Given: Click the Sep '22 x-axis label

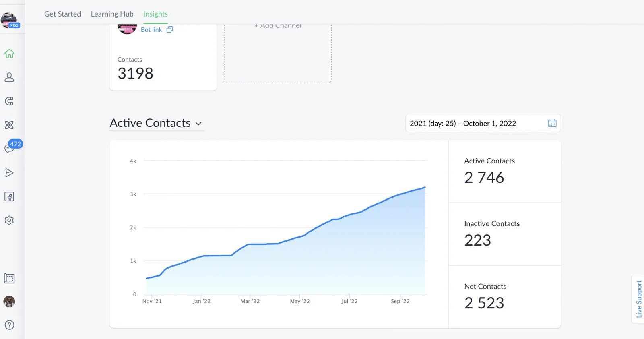Looking at the screenshot, I should (x=400, y=301).
